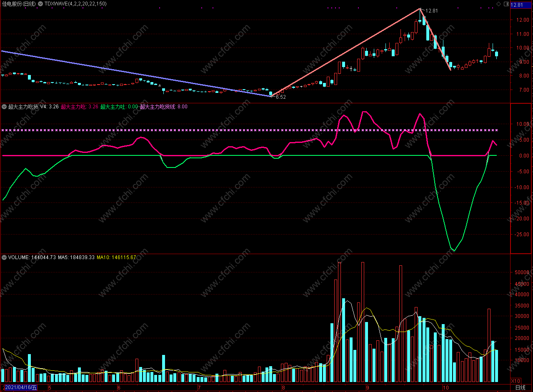The width and height of the screenshot is (533, 392).
Task: Click the 超大主力吃货 indicator name
Action: tap(23, 107)
